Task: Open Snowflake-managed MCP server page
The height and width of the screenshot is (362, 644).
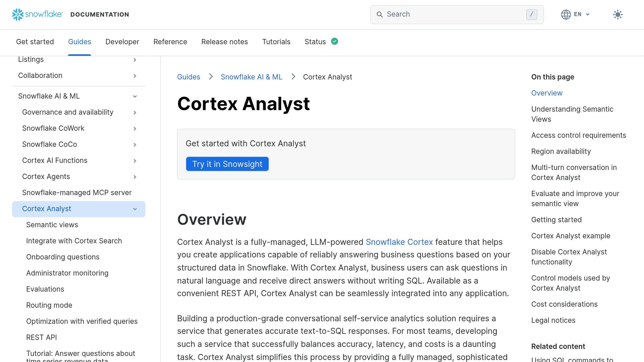Action: click(x=77, y=193)
